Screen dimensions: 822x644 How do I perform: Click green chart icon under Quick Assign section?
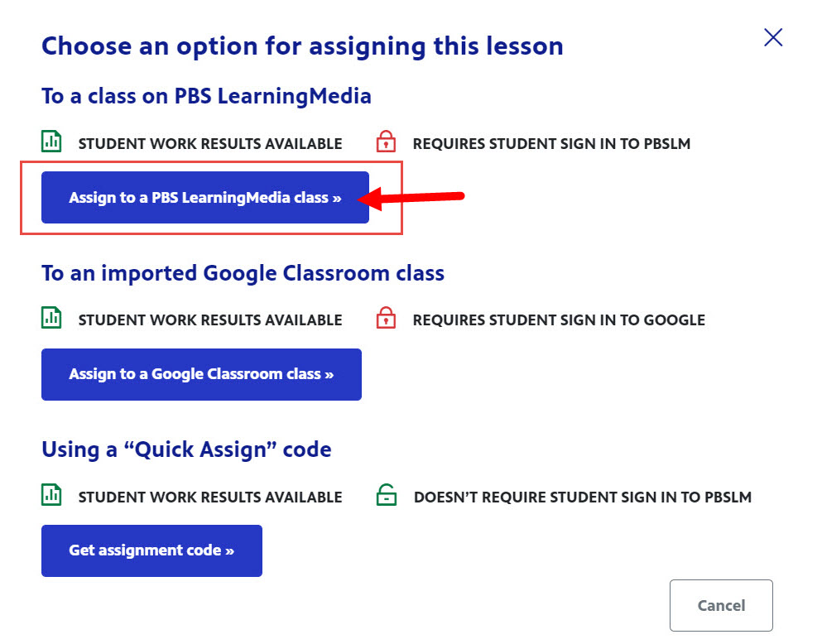(51, 495)
